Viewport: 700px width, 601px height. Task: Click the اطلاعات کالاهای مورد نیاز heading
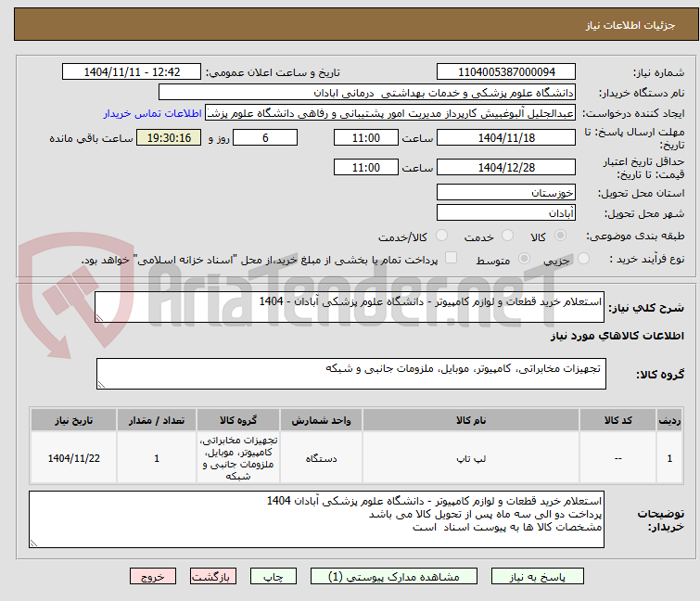(x=617, y=336)
